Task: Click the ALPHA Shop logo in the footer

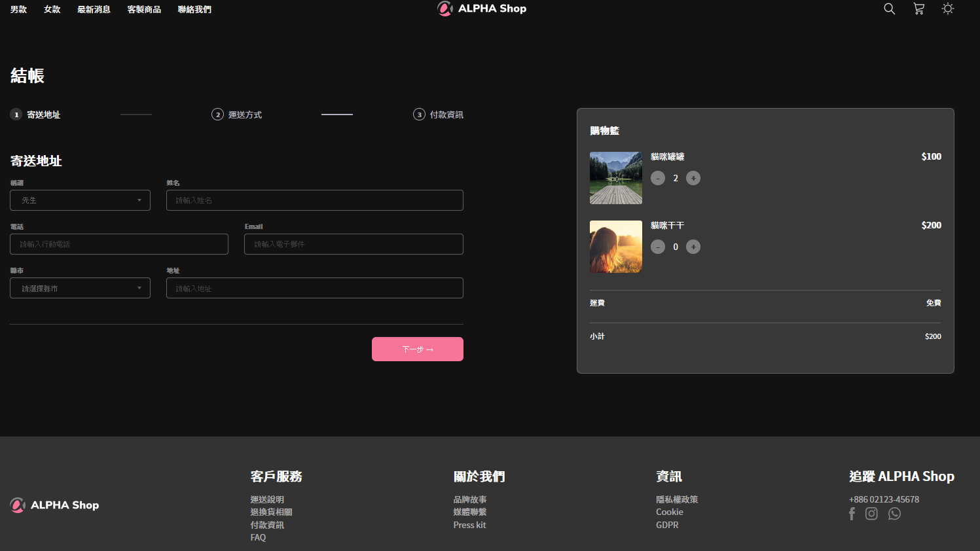Action: (54, 505)
